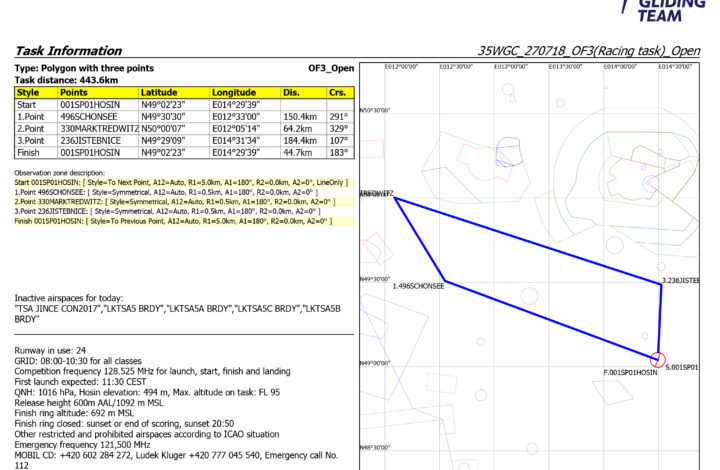Click the Latitude column header
Screen dimensions: 720x470
pyautogui.click(x=158, y=92)
